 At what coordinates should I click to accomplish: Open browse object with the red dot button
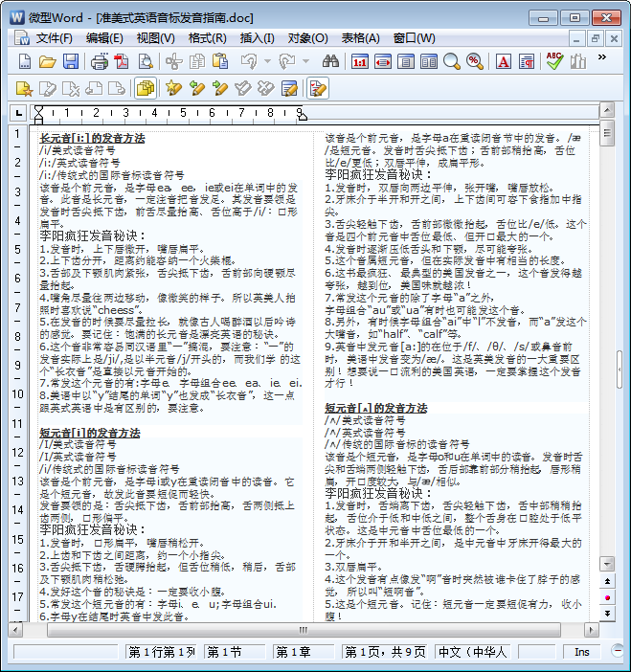pos(607,597)
